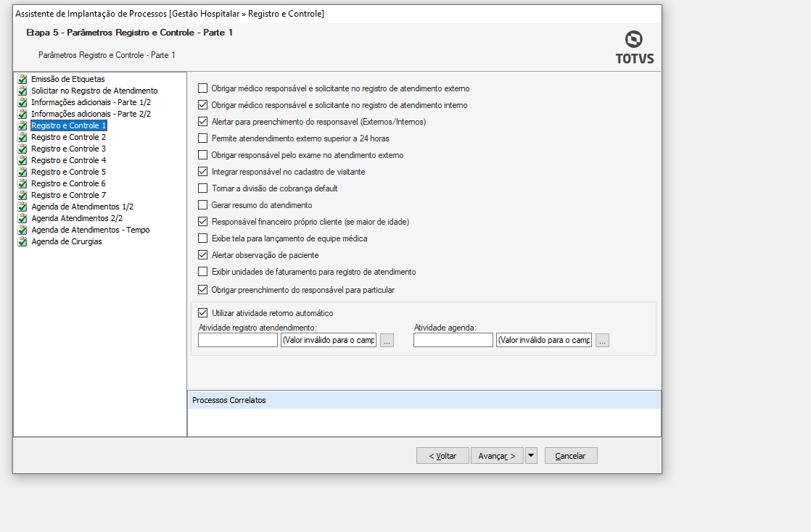Select Registro e Controle 3 step
This screenshot has height=532, width=811.
pos(69,149)
